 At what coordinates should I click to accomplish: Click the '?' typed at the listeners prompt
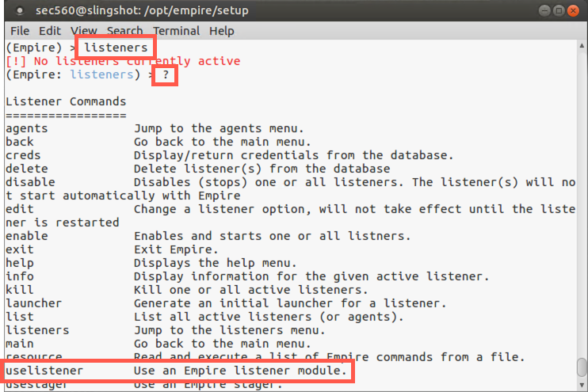tap(166, 74)
